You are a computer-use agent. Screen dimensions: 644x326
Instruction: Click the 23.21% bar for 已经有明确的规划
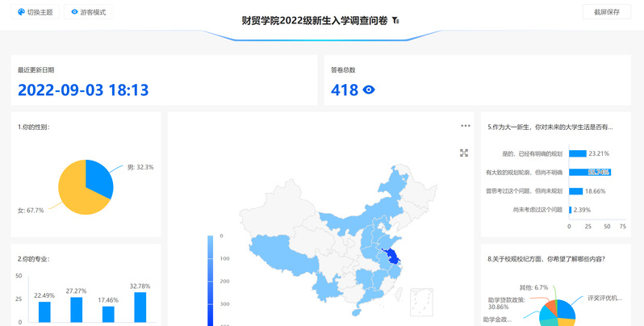pos(576,153)
